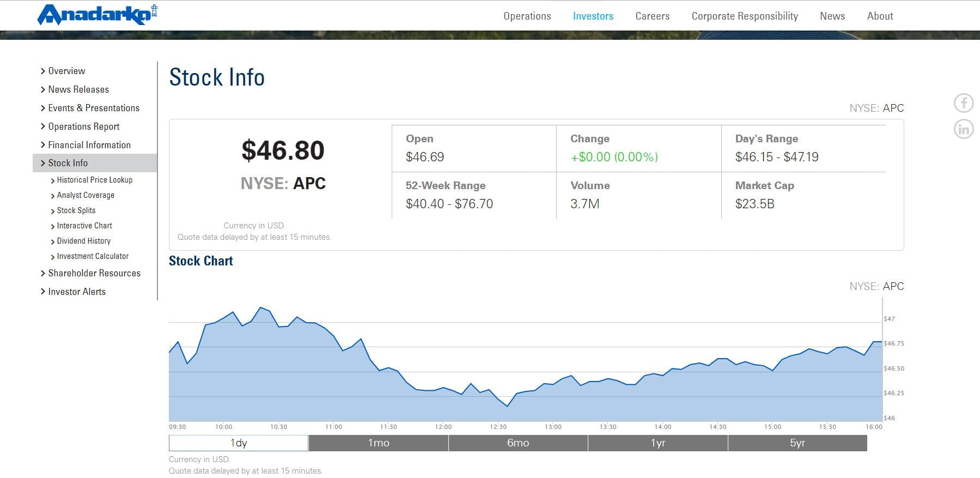The width and height of the screenshot is (980, 478).
Task: Click the 16:00 chart axis label
Action: (874, 427)
